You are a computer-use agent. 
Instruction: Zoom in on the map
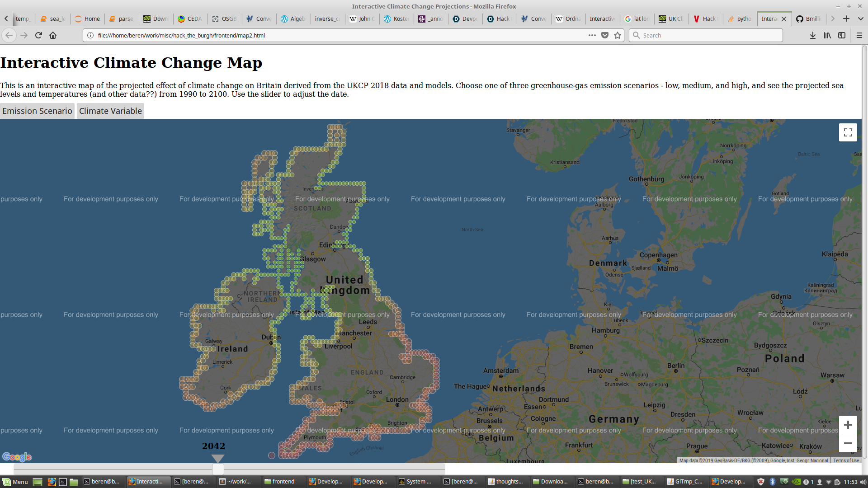pos(848,425)
